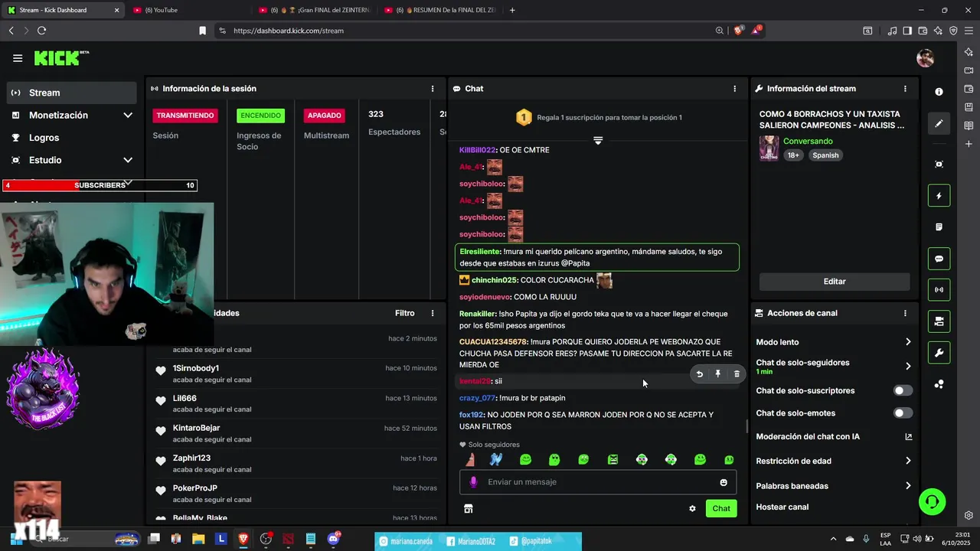The width and height of the screenshot is (980, 551).
Task: Open Restricción de edad options
Action: (835, 461)
